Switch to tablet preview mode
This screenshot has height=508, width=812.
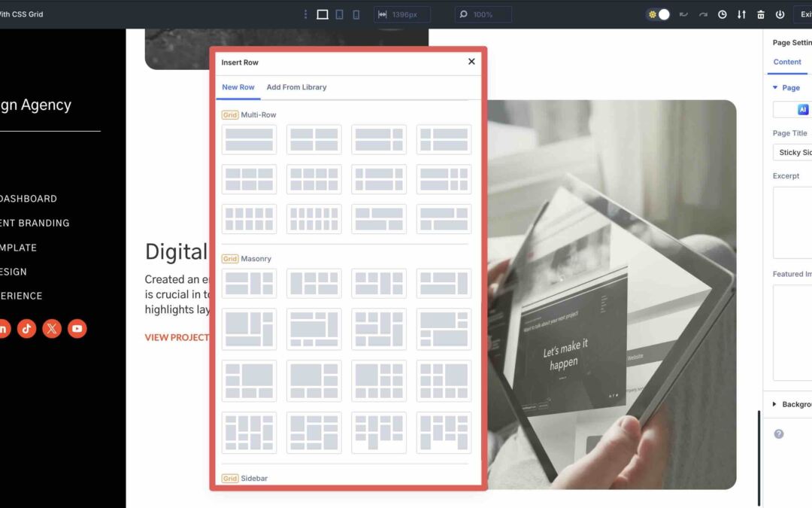pyautogui.click(x=340, y=14)
